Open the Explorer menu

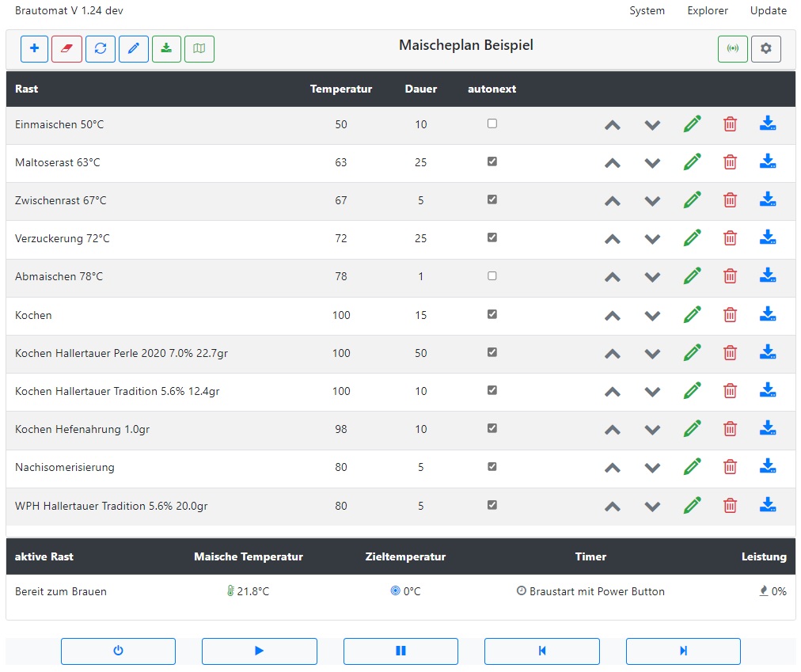coord(707,11)
